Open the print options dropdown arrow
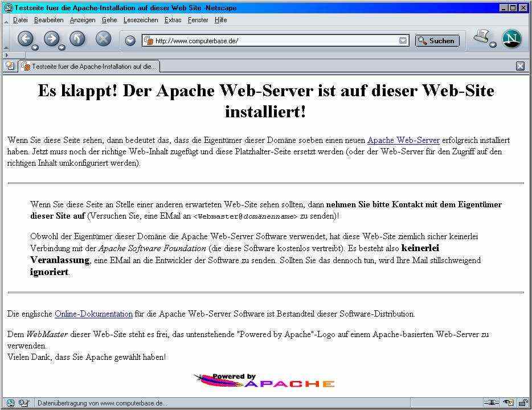Viewport: 532px width, 410px height. (x=493, y=44)
